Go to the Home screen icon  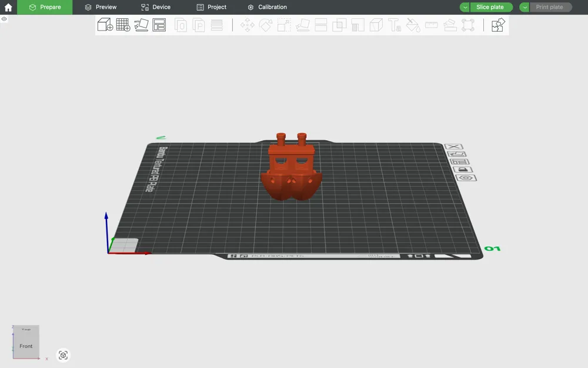click(8, 7)
